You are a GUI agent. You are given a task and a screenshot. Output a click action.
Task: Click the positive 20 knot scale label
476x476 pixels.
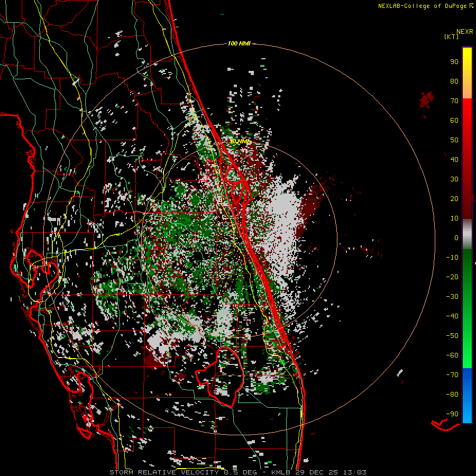454,199
